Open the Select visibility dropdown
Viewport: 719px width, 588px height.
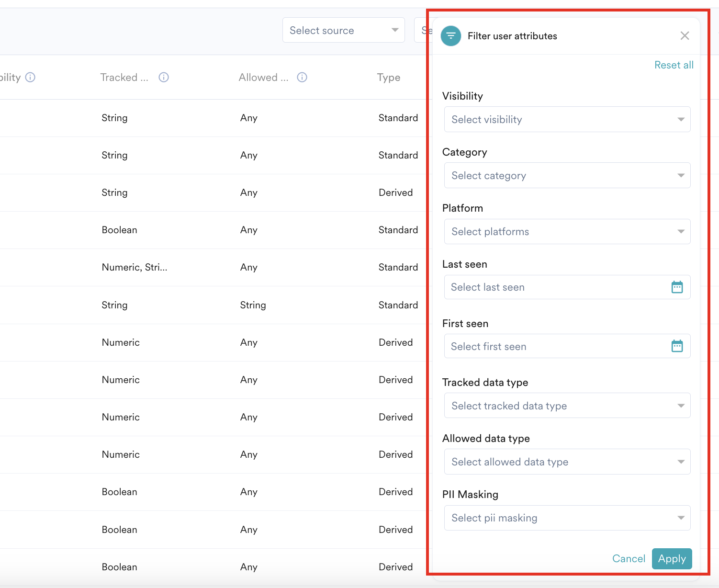point(567,120)
